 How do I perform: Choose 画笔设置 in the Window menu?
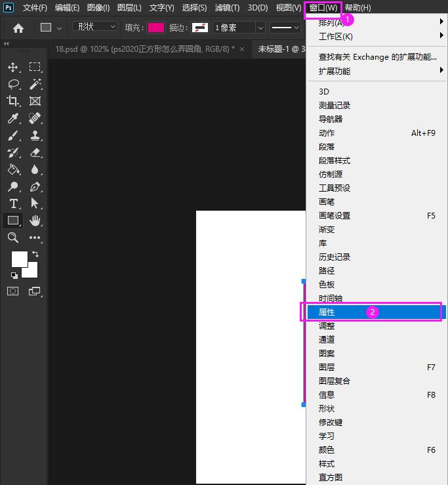[x=377, y=215]
